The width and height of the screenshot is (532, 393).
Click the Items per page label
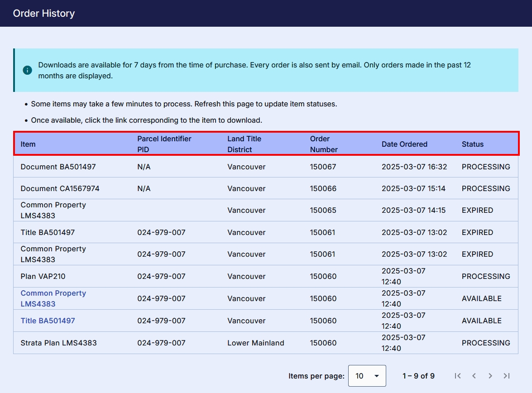point(316,376)
